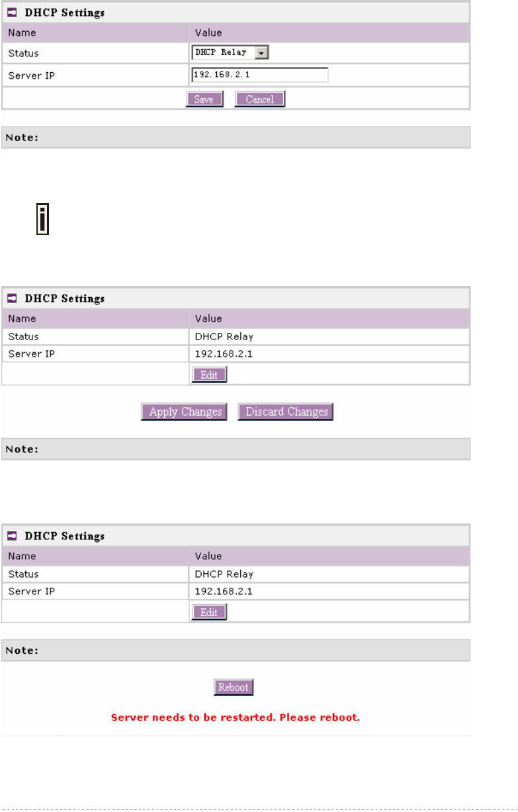The width and height of the screenshot is (518, 812).
Task: Click the DHCP Settings icon in the topmost panel
Action: pyautogui.click(x=13, y=12)
